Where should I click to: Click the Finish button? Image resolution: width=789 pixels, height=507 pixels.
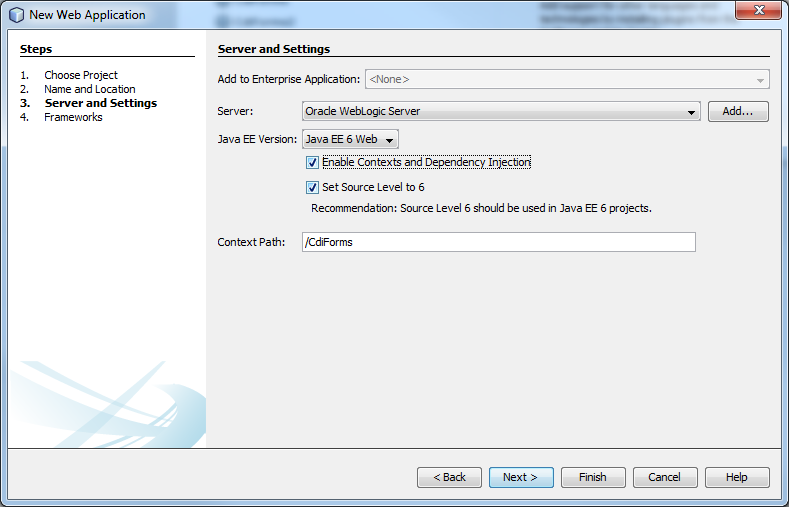(593, 477)
